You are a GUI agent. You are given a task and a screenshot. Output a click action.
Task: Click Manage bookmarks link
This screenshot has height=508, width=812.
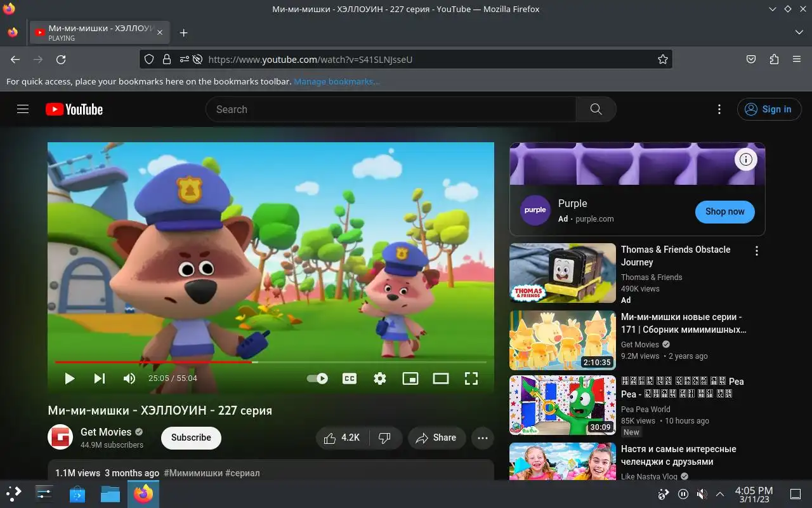tap(337, 81)
